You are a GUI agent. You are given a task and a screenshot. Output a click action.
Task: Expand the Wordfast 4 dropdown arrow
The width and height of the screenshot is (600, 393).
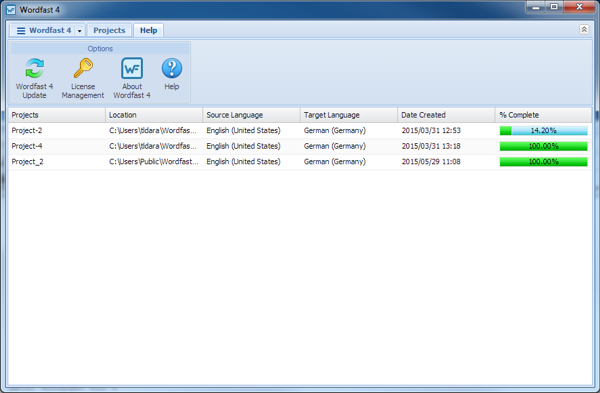80,31
